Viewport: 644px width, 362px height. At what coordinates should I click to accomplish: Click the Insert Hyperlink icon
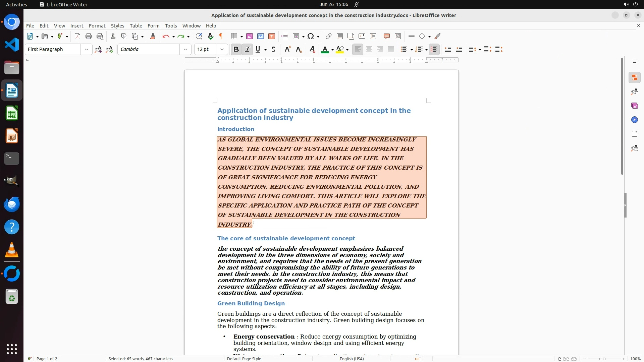click(329, 37)
